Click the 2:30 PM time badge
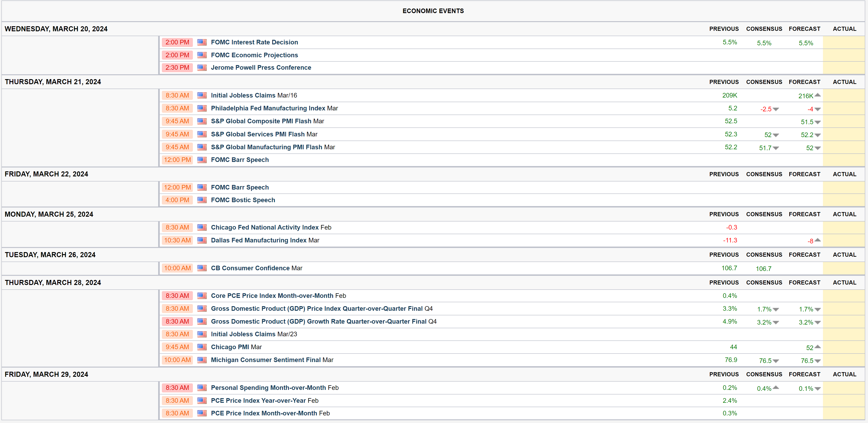 [x=177, y=67]
